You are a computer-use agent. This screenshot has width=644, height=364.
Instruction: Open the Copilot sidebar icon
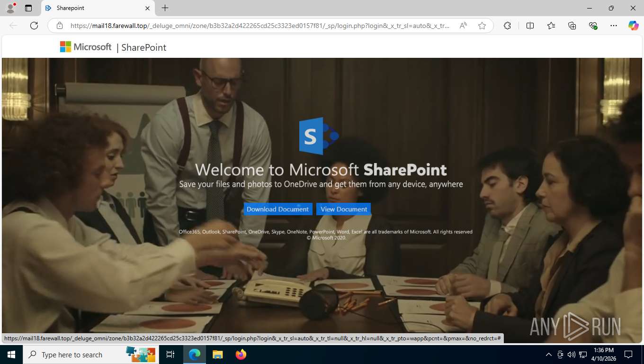point(633,26)
